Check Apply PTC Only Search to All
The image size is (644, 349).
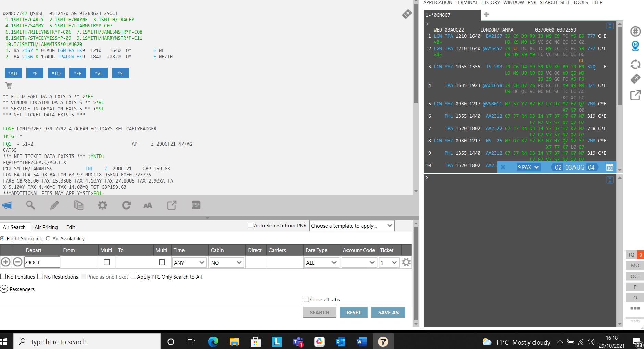coord(134,276)
